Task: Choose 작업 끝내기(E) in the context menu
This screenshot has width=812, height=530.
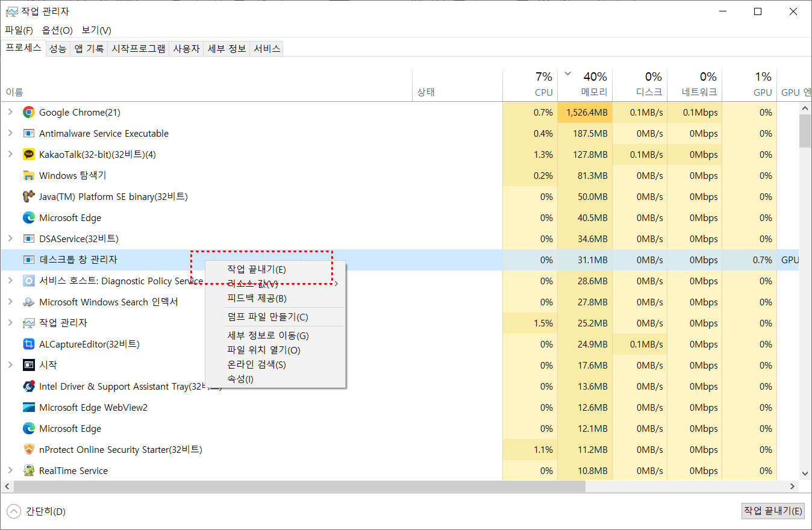Action: pos(275,269)
